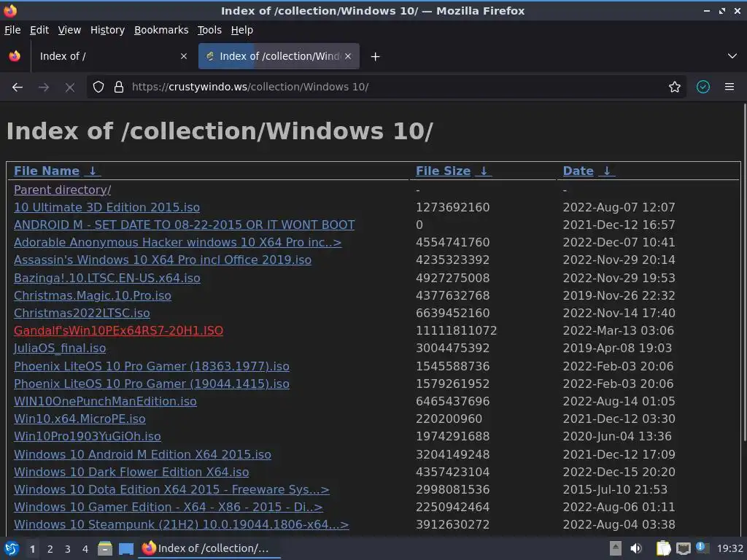This screenshot has width=747, height=560.
Task: Download Windows 10 Dark Flower Edition X64.iso
Action: click(x=131, y=472)
